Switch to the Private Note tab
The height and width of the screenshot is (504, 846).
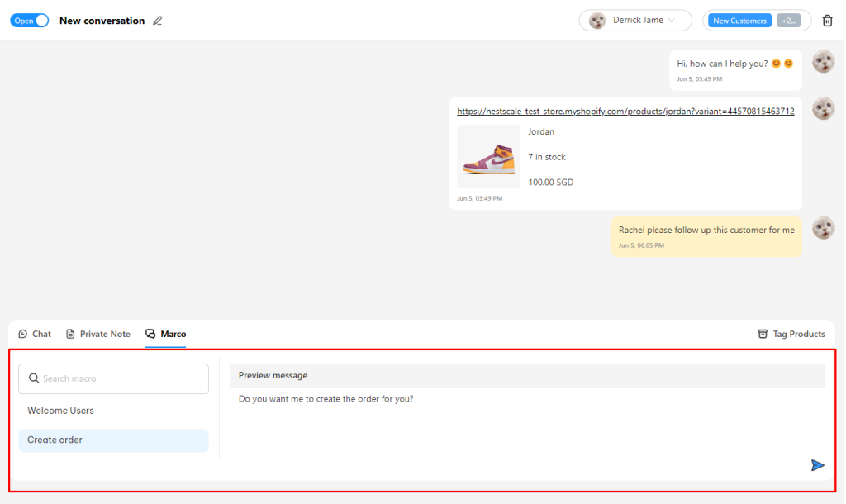coord(98,334)
